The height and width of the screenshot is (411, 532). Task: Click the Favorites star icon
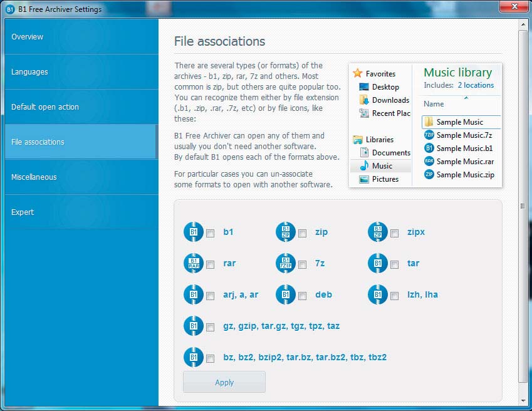coord(358,73)
